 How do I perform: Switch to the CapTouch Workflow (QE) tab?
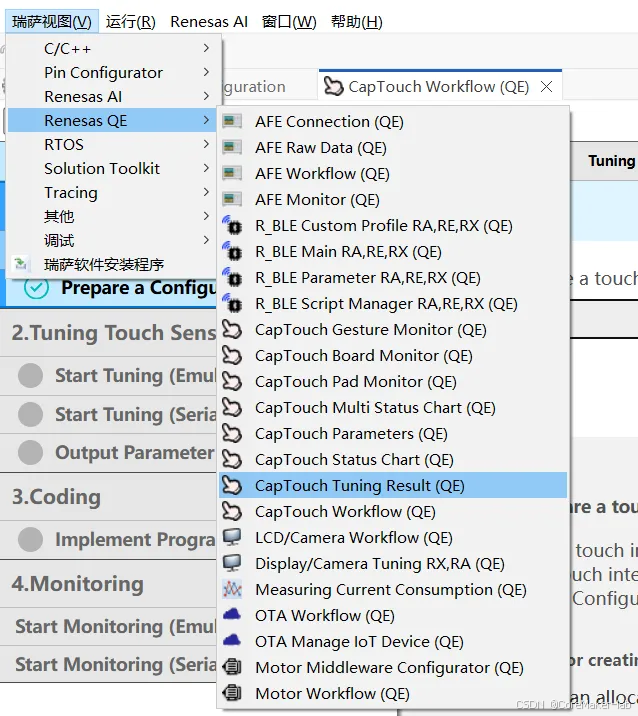tap(440, 86)
